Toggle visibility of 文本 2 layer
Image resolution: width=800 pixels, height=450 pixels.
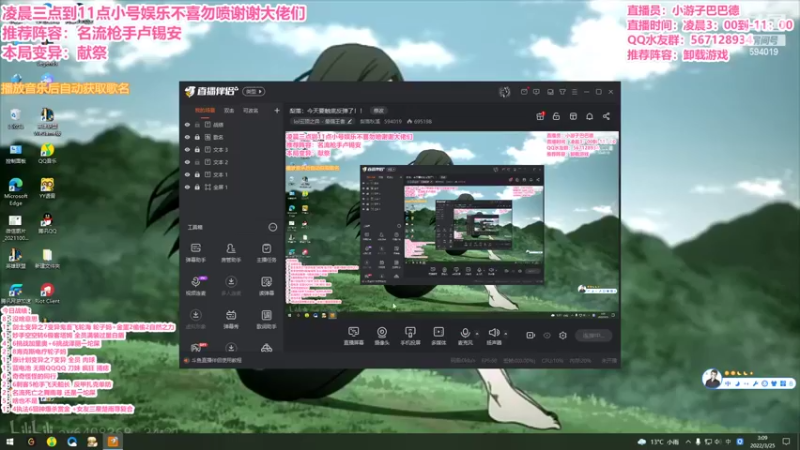coord(187,162)
